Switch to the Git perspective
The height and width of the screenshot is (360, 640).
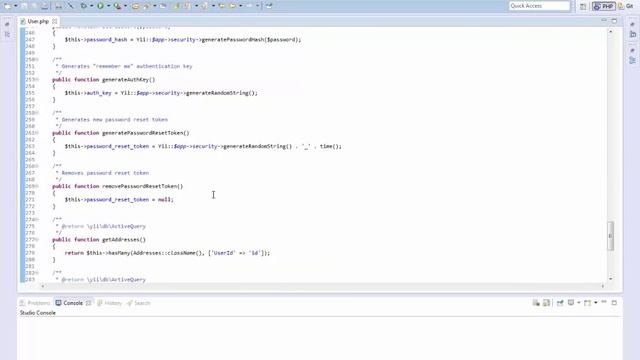[627, 6]
